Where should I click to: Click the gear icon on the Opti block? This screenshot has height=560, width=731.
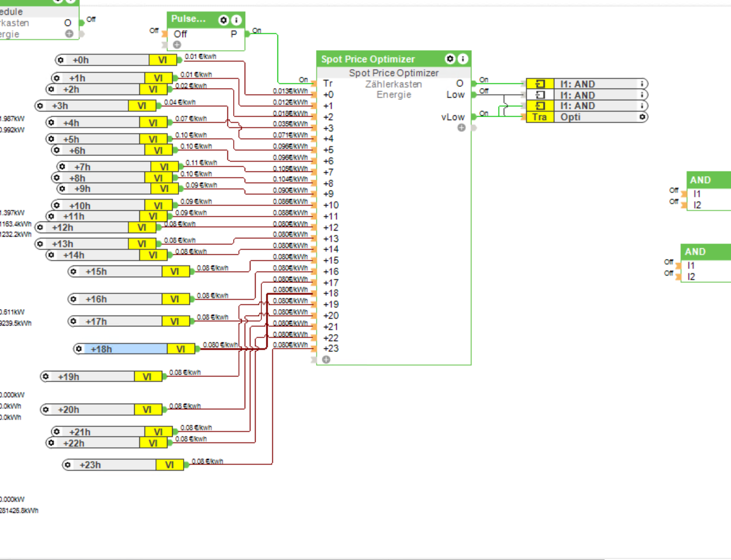tap(642, 117)
